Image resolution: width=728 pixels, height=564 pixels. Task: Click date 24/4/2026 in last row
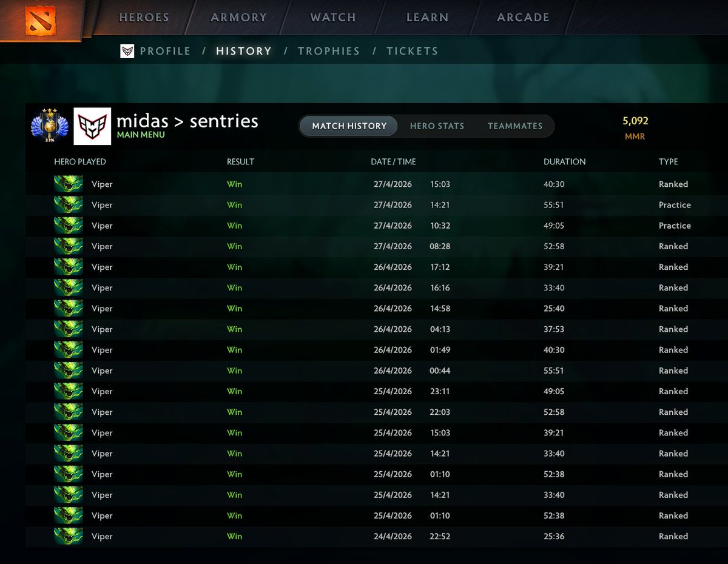point(393,536)
